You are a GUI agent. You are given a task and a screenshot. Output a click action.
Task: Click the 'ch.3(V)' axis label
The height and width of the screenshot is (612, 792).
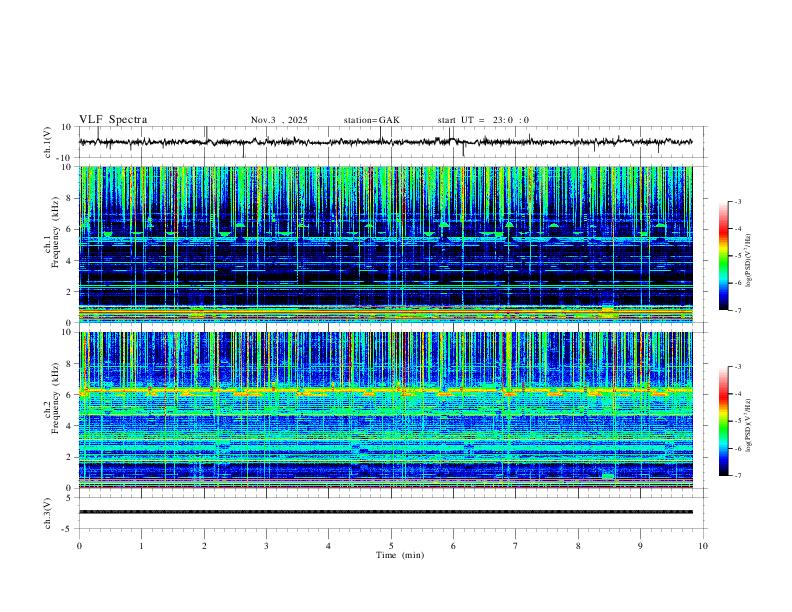click(x=48, y=514)
